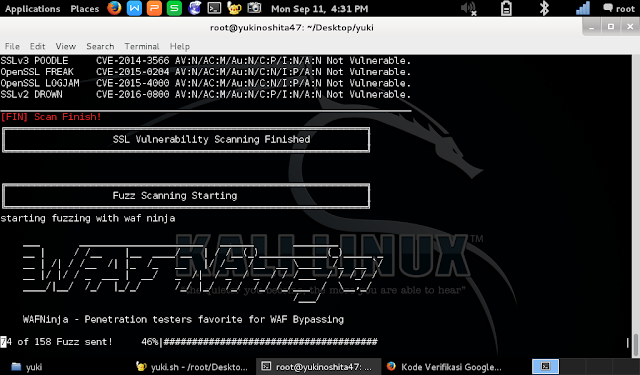Open the Applications menu
The height and width of the screenshot is (375, 640).
(x=32, y=9)
